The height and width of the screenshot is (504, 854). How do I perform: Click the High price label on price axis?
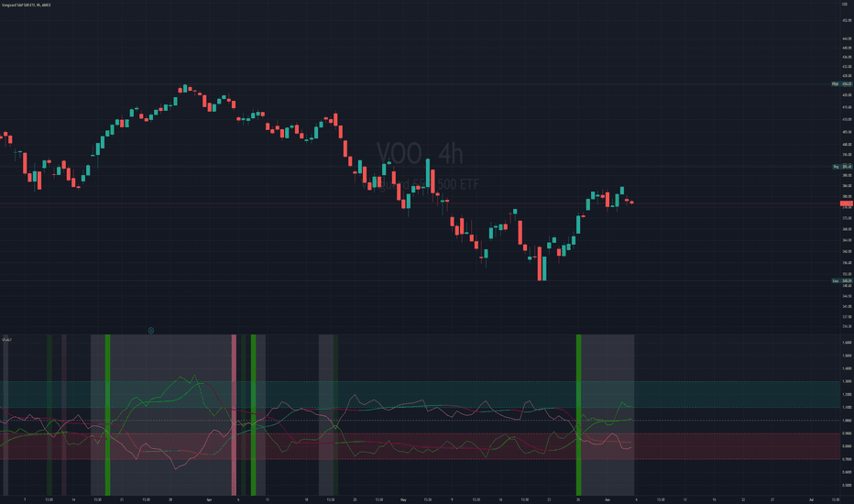click(841, 84)
